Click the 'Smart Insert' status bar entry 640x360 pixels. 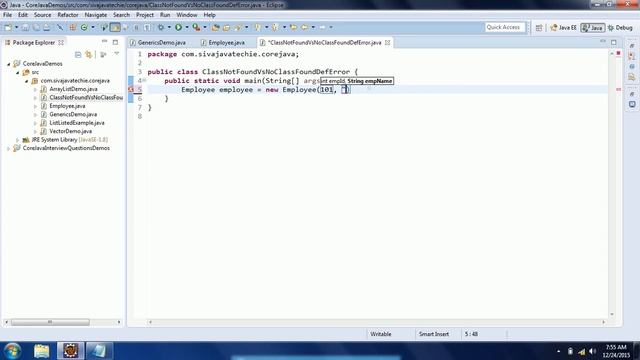pos(433,334)
